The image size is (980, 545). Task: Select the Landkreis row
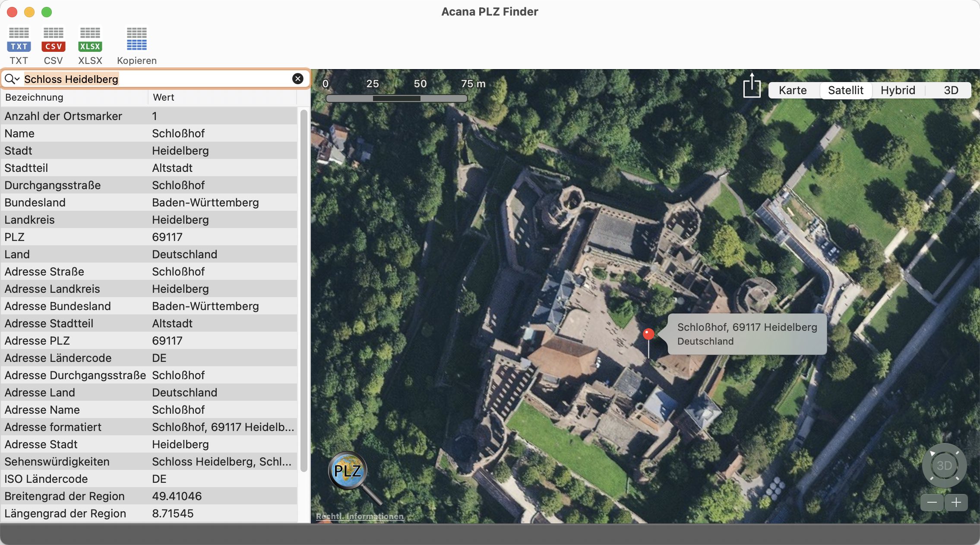click(149, 219)
